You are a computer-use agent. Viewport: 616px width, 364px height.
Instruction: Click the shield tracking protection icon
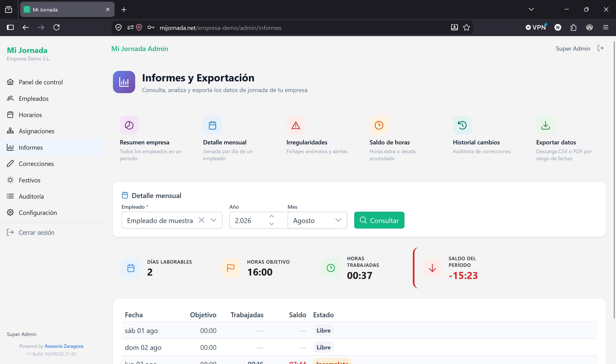[x=118, y=27]
